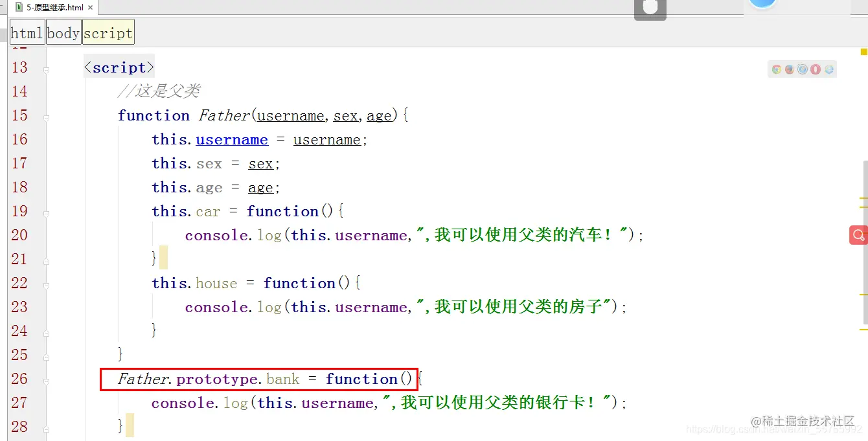Click the username parameter on line 15
Screen dimensions: 868x441
point(291,116)
